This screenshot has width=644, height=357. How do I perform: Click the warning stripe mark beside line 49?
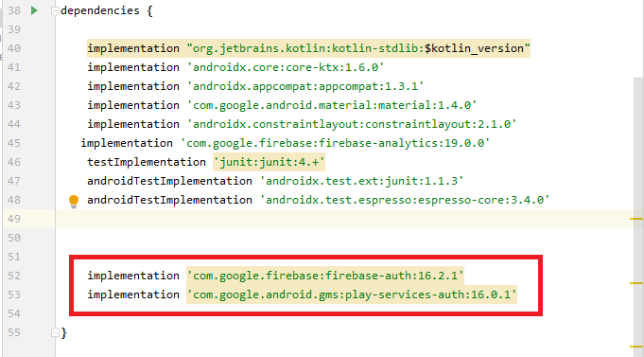(636, 219)
